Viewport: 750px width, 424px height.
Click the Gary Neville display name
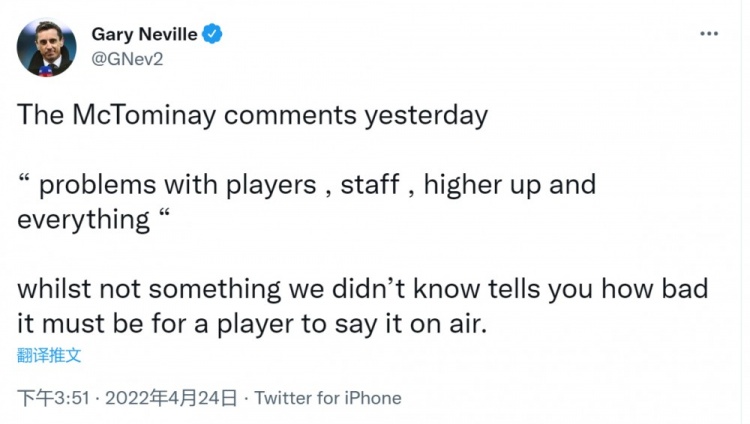pos(146,34)
